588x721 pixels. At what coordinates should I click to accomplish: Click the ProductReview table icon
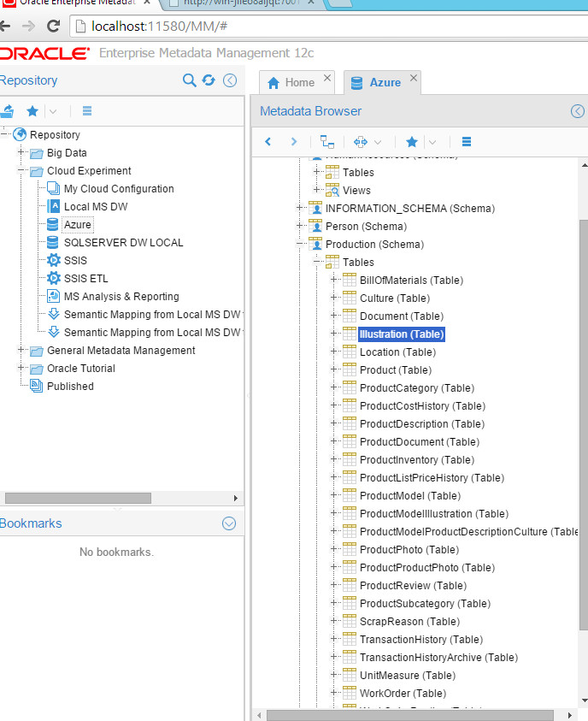(350, 584)
